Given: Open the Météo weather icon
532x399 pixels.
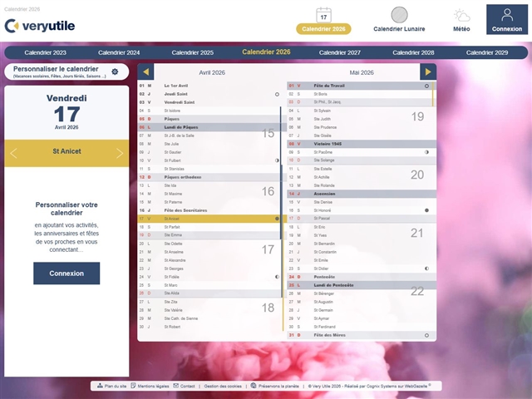Looking at the screenshot, I should point(461,16).
